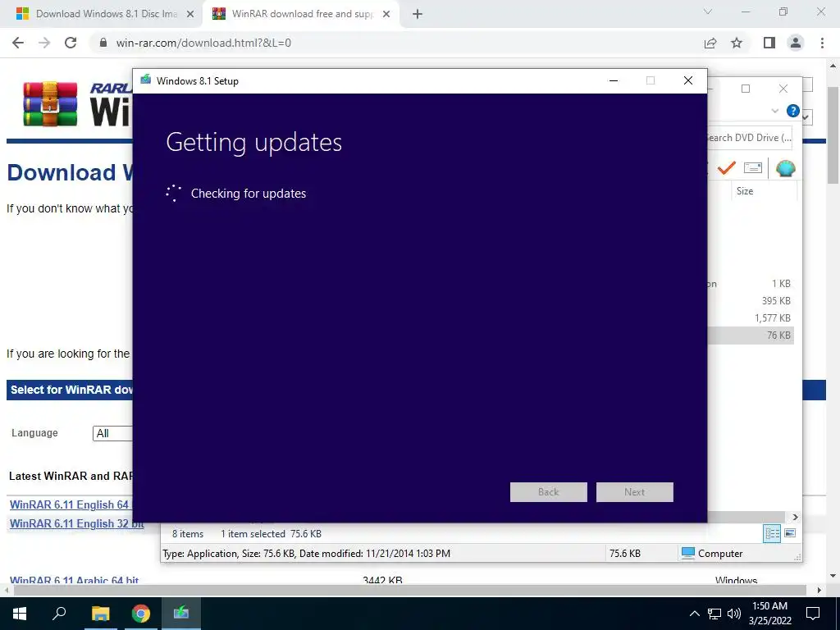Screen dimensions: 840x630
Task: Open File Explorer from the taskbar
Action: (100, 614)
